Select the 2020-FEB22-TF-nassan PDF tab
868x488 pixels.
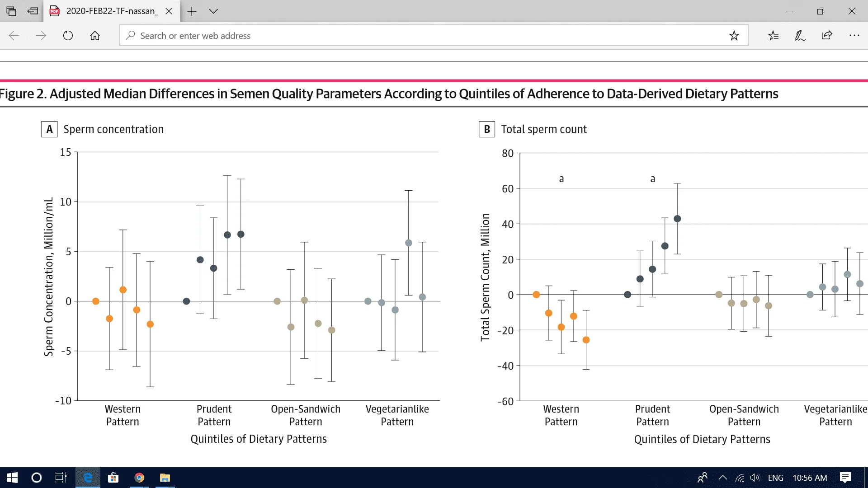click(x=112, y=11)
